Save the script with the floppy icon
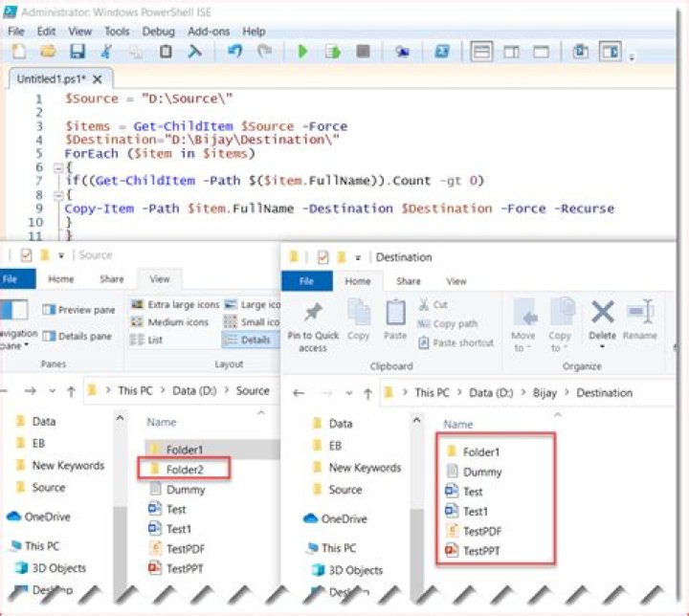 tap(78, 52)
